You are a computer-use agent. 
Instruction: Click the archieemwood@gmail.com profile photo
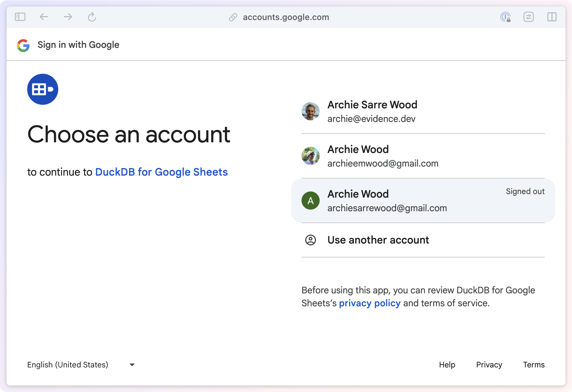tap(311, 156)
